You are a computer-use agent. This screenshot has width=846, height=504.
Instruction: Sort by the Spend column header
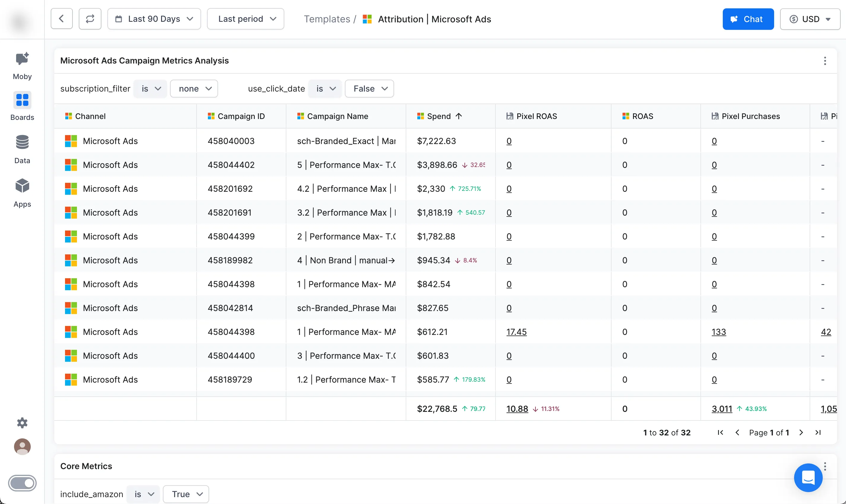pyautogui.click(x=439, y=116)
